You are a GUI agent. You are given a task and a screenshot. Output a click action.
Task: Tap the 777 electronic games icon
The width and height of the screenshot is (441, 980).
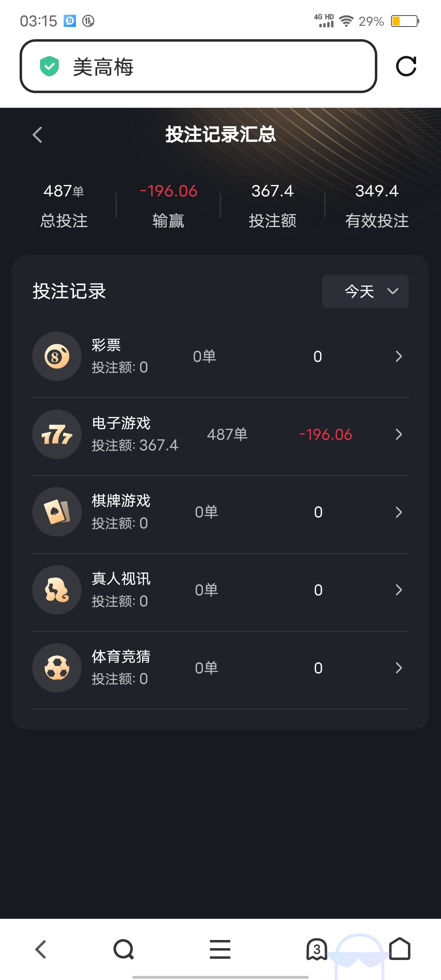click(x=57, y=434)
